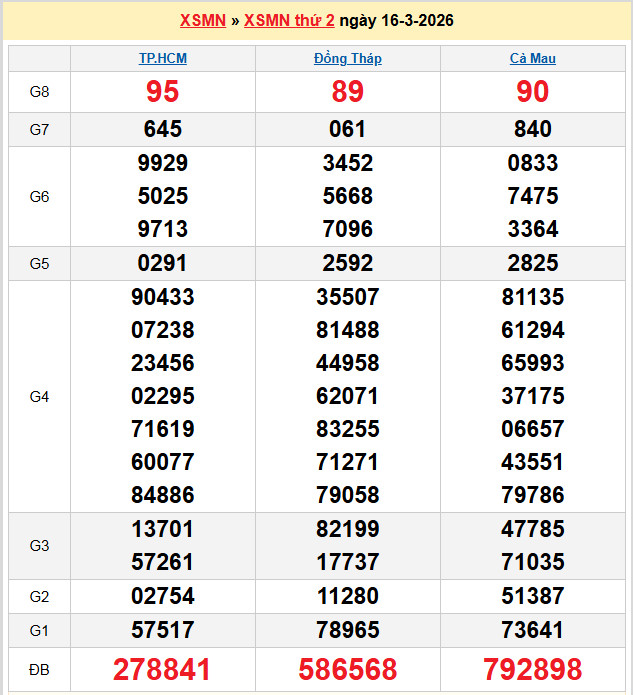
Task: Open the TP.HCM province link
Action: click(x=162, y=59)
